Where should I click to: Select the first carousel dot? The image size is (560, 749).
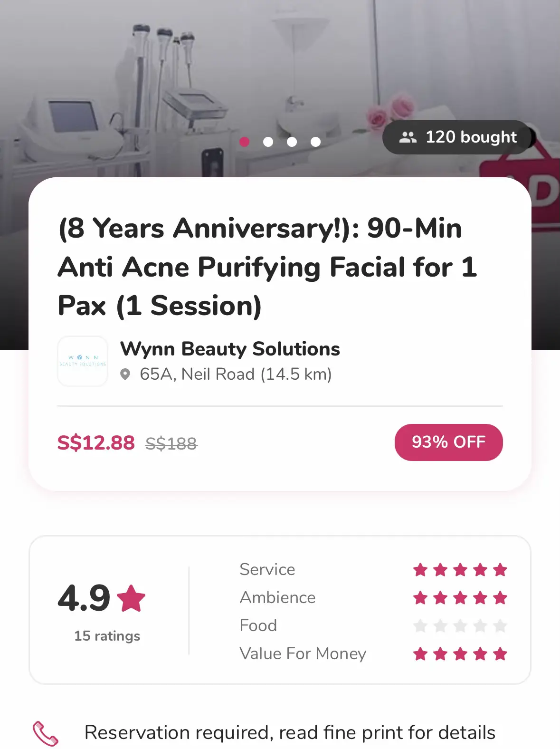245,142
